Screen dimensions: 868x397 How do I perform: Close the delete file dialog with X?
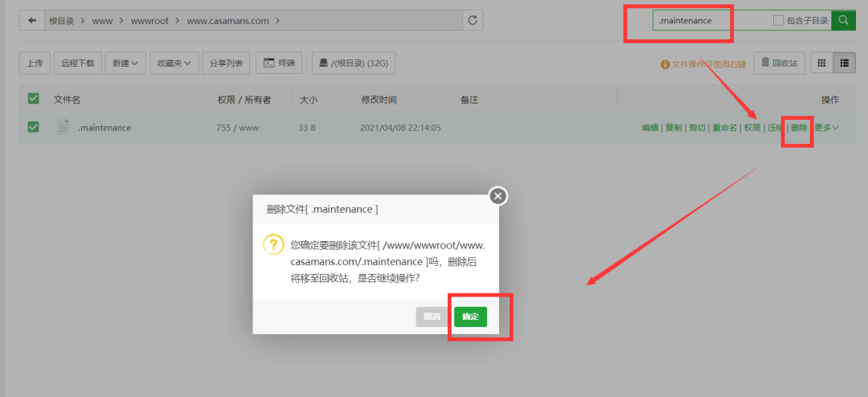tap(498, 195)
